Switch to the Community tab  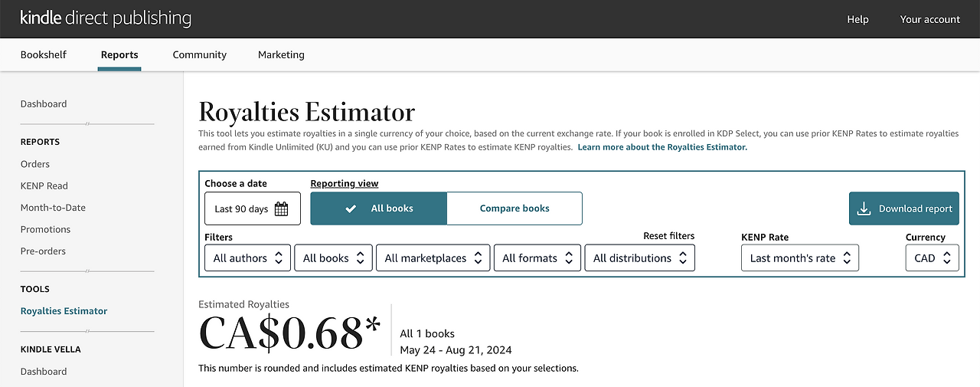click(200, 54)
